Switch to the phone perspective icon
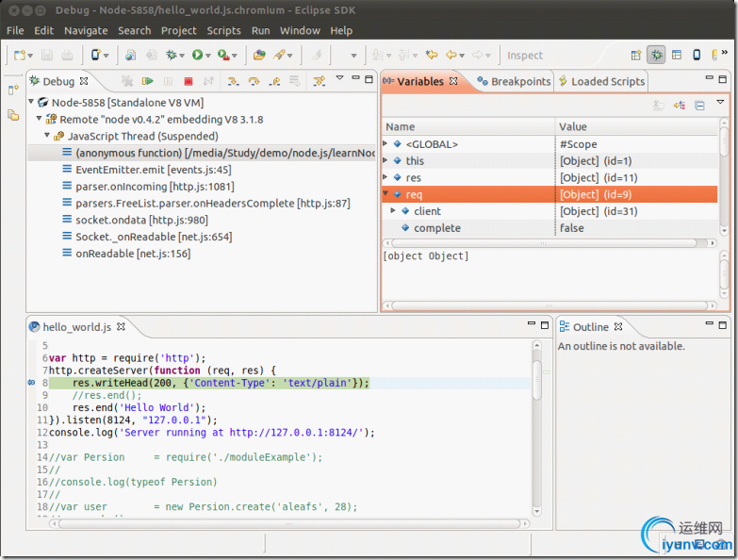The height and width of the screenshot is (560, 738). (697, 55)
